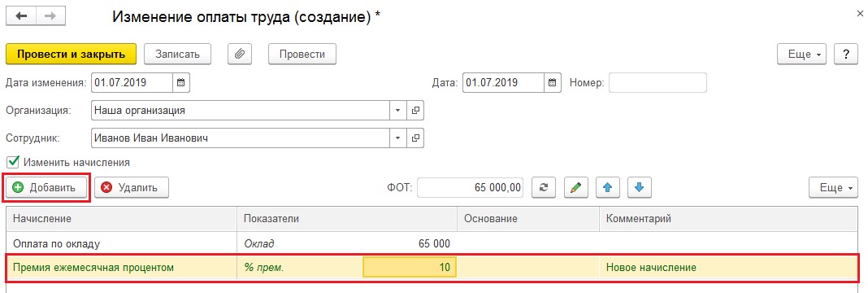This screenshot has width=868, height=293.
Task: Click the Добавить button
Action: tap(46, 187)
